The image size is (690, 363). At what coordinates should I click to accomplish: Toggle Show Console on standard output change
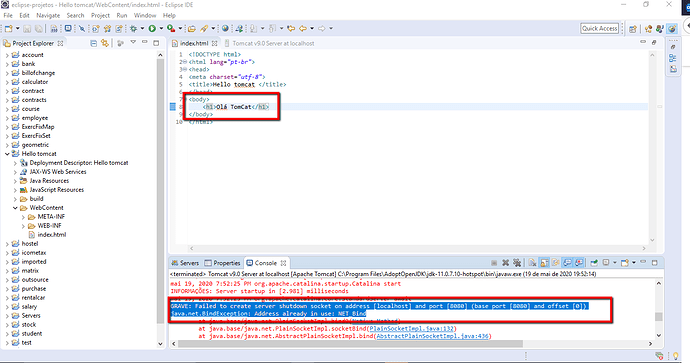567,263
